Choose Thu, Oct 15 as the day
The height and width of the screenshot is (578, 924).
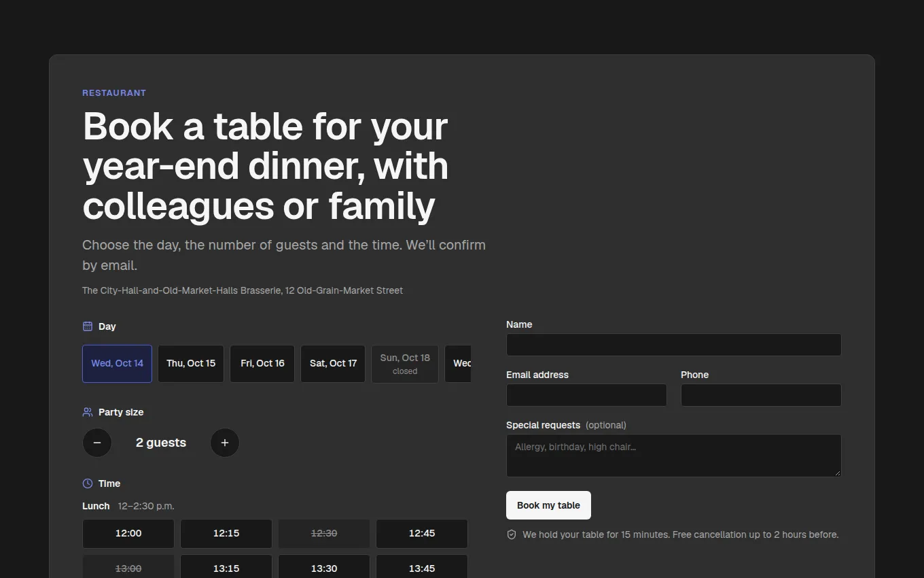click(191, 364)
